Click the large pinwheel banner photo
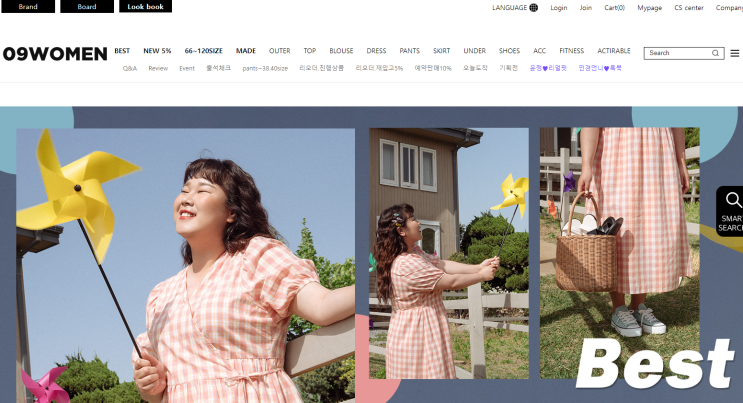743x403 pixels. [186, 266]
